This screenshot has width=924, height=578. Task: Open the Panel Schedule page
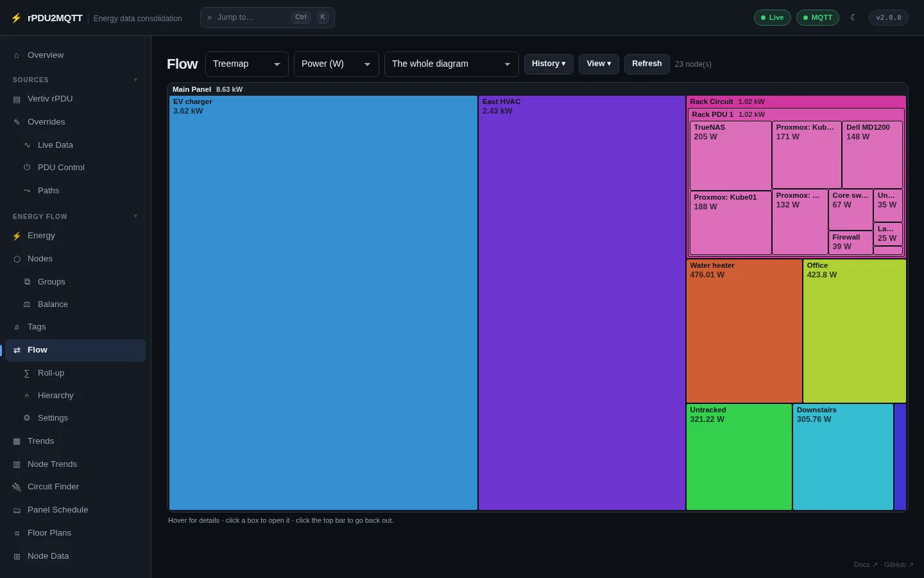click(75, 510)
